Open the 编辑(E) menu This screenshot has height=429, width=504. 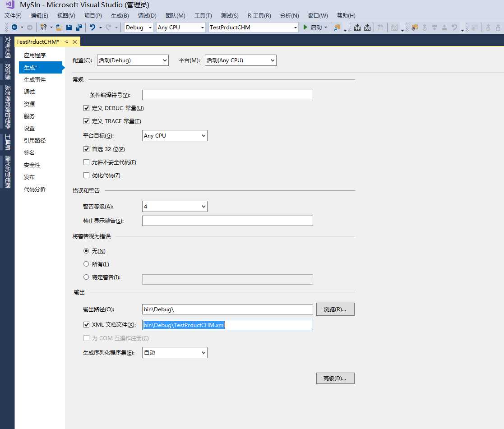pos(39,15)
